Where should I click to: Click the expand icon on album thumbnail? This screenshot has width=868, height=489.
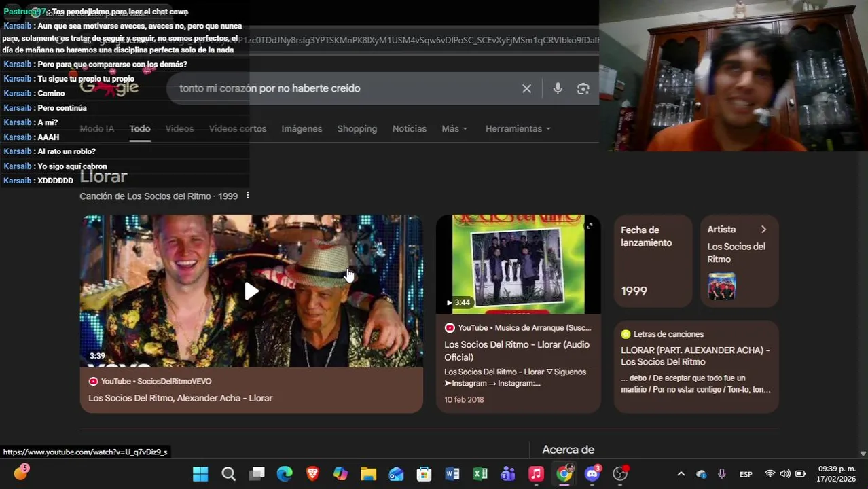pos(590,226)
